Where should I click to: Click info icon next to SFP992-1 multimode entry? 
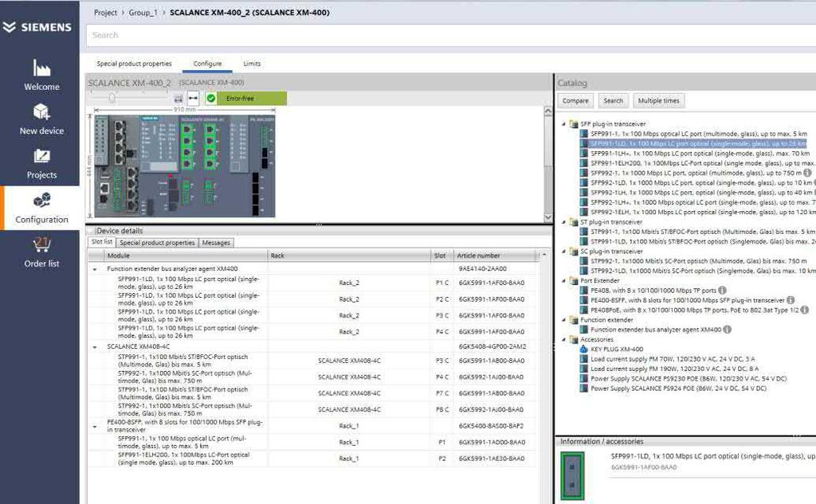[x=807, y=173]
